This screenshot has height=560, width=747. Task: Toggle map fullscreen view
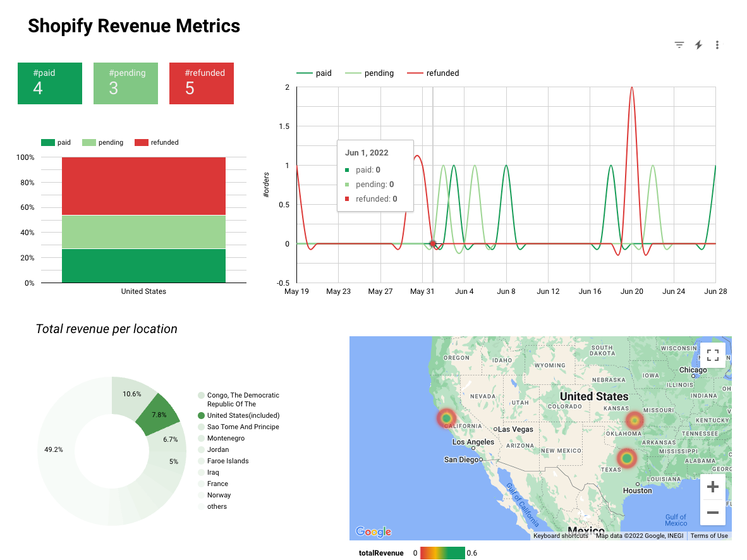[713, 355]
